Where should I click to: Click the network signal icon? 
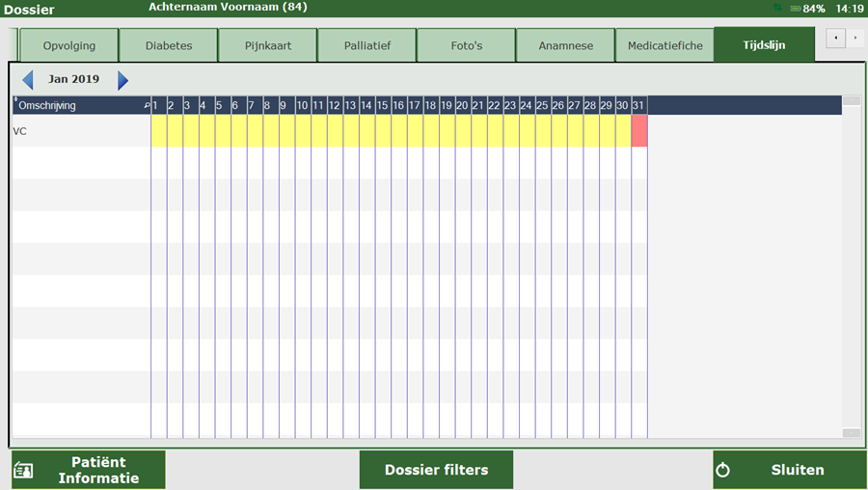778,9
